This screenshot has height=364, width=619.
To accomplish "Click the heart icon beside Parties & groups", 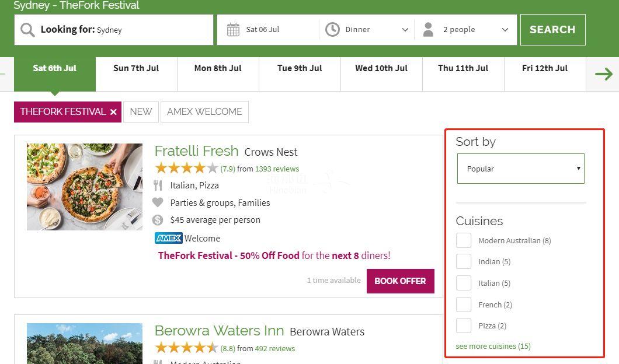I will coord(158,202).
